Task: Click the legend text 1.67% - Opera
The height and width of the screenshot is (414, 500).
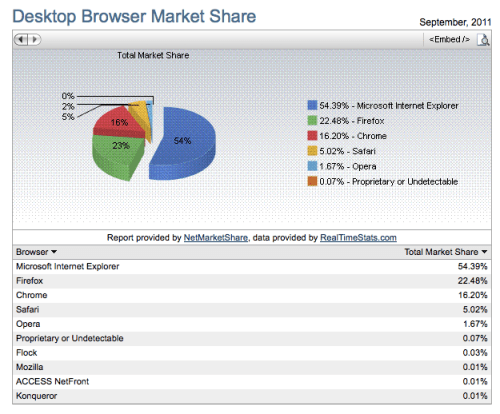Action: click(x=348, y=166)
